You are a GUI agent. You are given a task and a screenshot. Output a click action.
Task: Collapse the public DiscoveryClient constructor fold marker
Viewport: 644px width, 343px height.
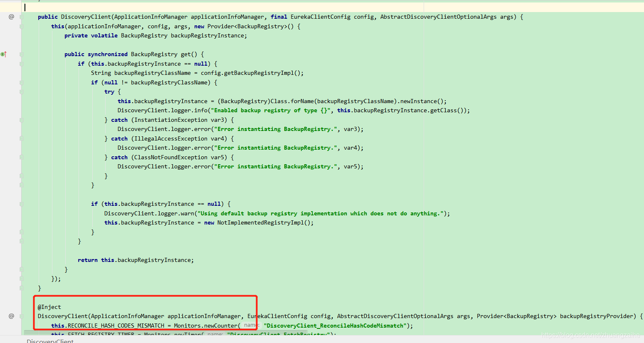click(x=21, y=17)
